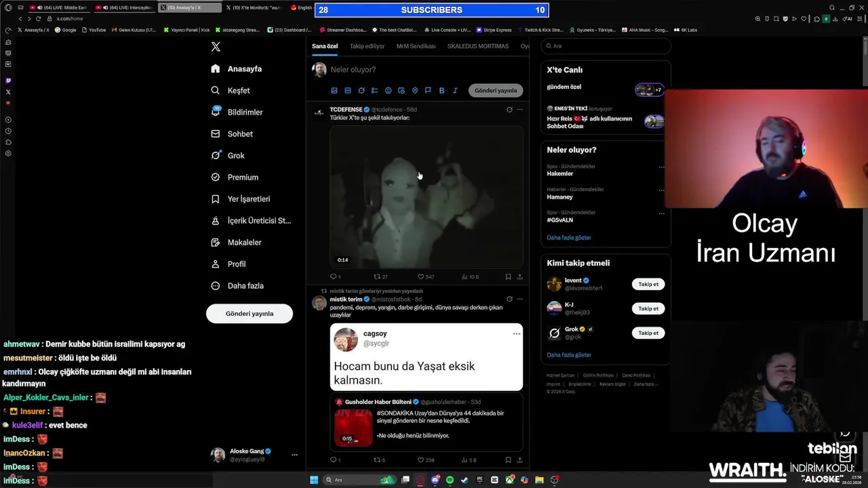Switch to SKALEDUS MORTIMAS tab
Viewport: 868px width, 488px height.
pyautogui.click(x=478, y=46)
